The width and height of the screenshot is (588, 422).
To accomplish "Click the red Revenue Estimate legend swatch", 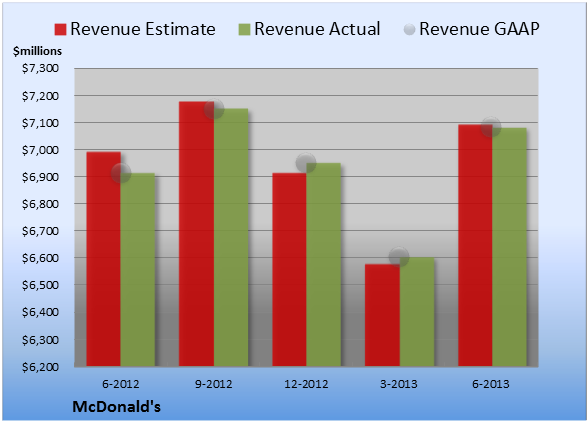I will coord(60,30).
